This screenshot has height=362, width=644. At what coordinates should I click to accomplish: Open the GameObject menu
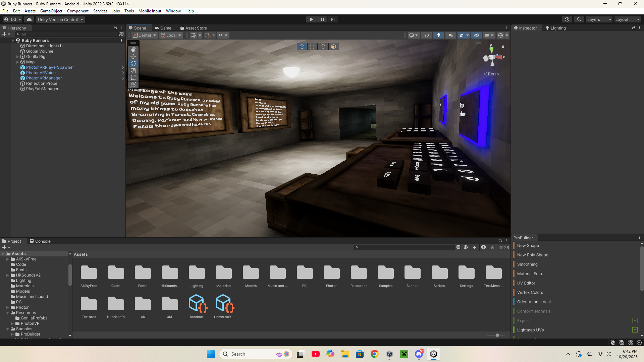coord(51,11)
